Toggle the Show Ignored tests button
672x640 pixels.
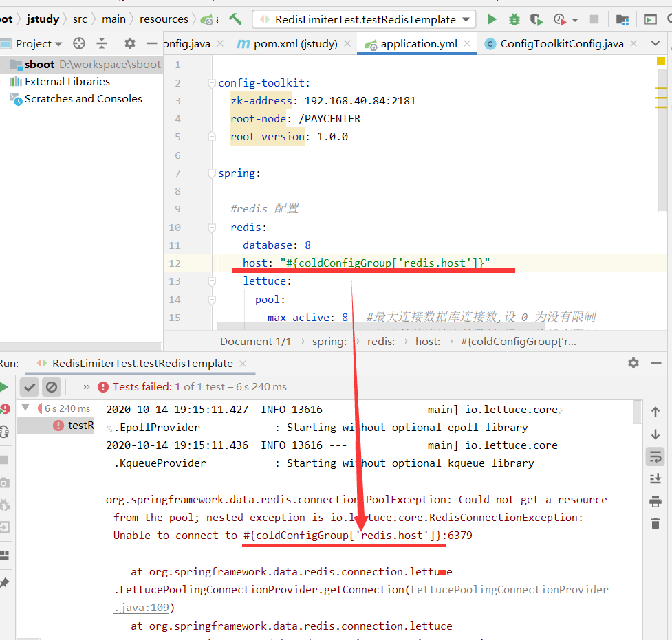(52, 387)
